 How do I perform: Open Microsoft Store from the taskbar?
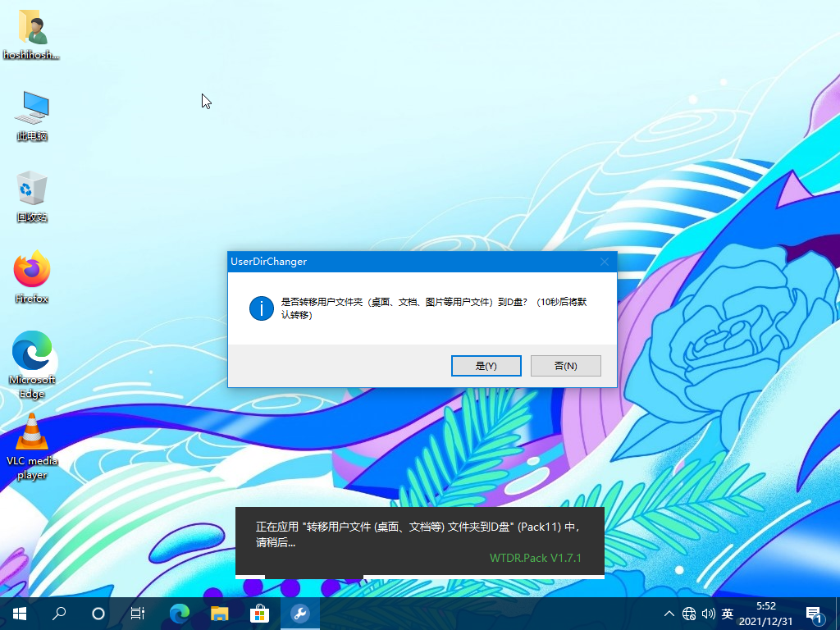pyautogui.click(x=259, y=614)
